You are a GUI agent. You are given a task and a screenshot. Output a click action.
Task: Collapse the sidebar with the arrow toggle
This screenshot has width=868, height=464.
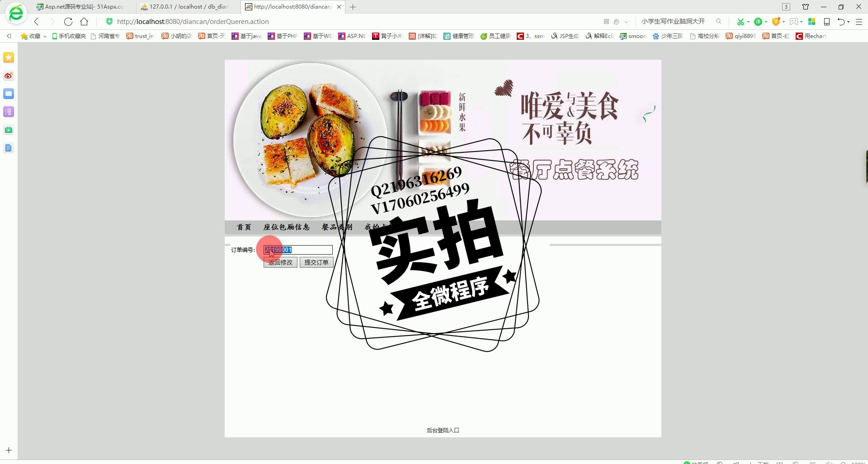[9, 36]
